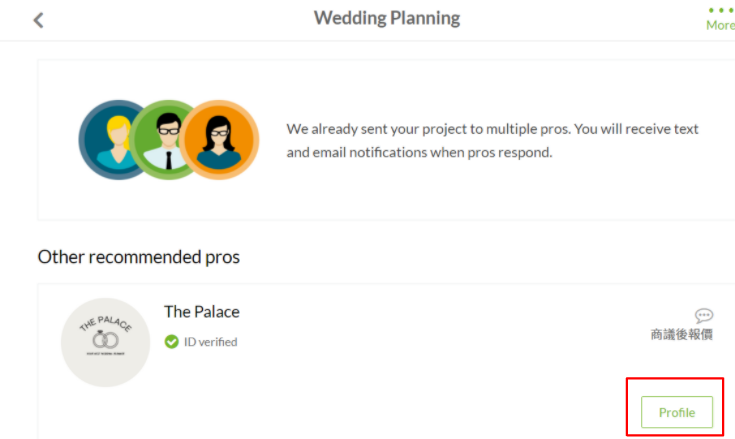Screen dimensions: 735x439
Task: Tap the Other recommended pros heading
Action: pos(139,257)
